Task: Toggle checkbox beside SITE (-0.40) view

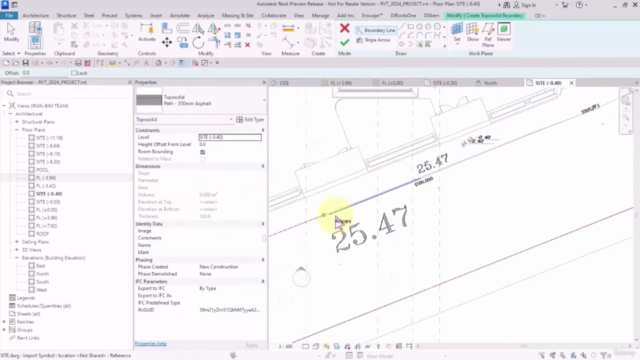Action: coord(31,194)
